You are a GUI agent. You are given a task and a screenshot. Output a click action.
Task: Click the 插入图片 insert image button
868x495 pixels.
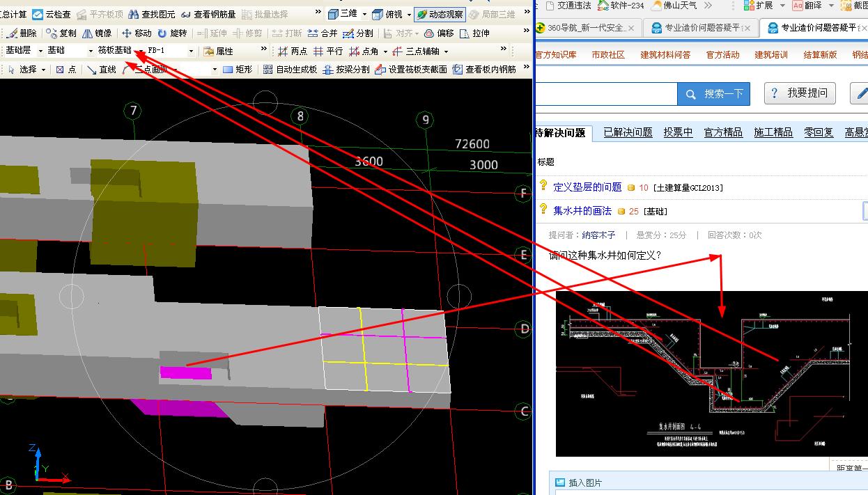point(579,482)
